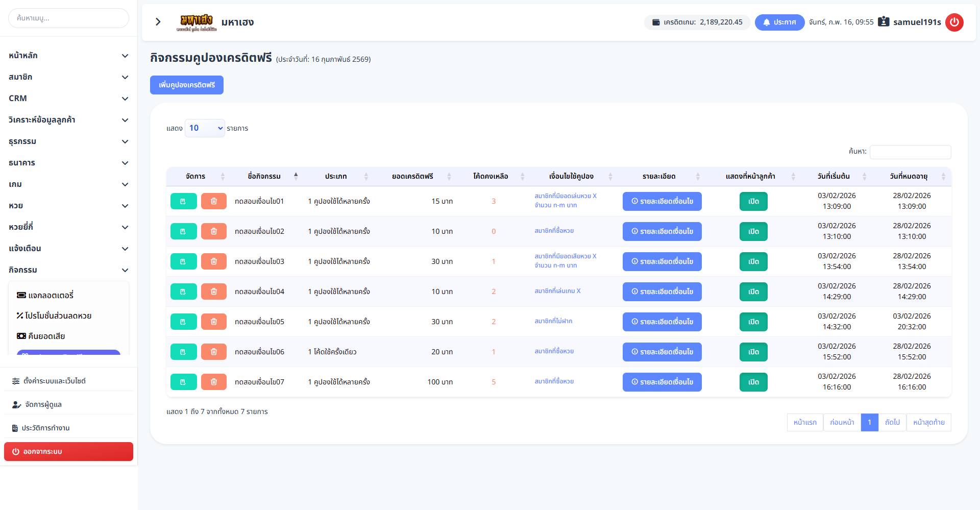This screenshot has height=510, width=980.
Task: Toggle the เปิด status for ทดสอบเงื่อนไข04
Action: click(753, 292)
